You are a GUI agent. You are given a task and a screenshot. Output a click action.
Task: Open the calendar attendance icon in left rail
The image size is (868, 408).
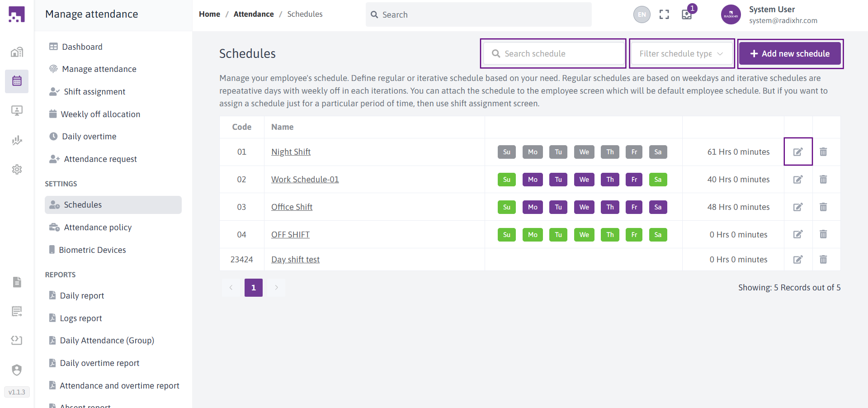tap(17, 81)
